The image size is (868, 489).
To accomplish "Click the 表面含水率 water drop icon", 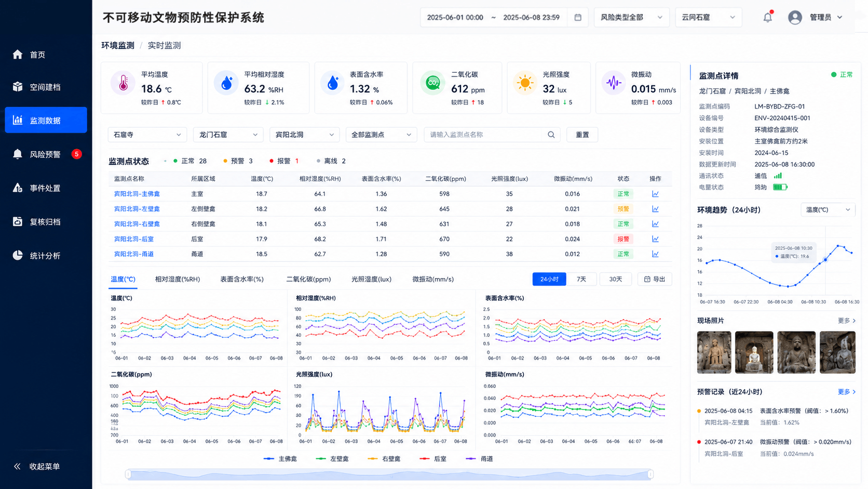I will point(333,83).
